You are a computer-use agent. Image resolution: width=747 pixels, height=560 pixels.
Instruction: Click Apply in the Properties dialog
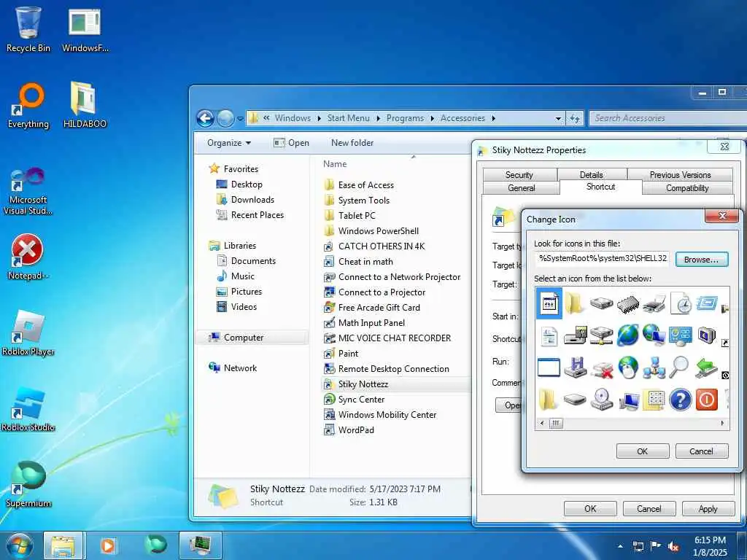(x=708, y=508)
